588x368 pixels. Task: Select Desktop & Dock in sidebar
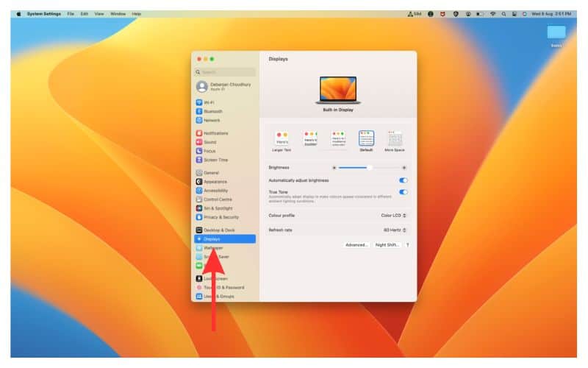point(218,230)
